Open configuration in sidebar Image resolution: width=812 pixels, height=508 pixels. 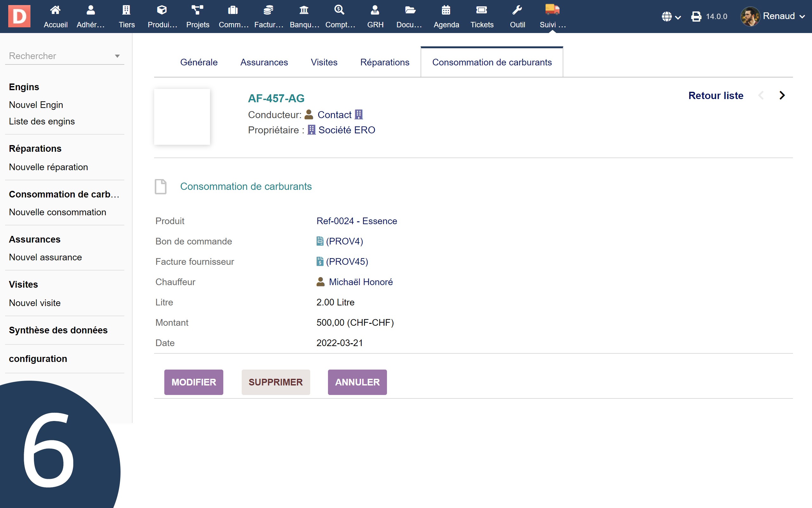pyautogui.click(x=38, y=358)
